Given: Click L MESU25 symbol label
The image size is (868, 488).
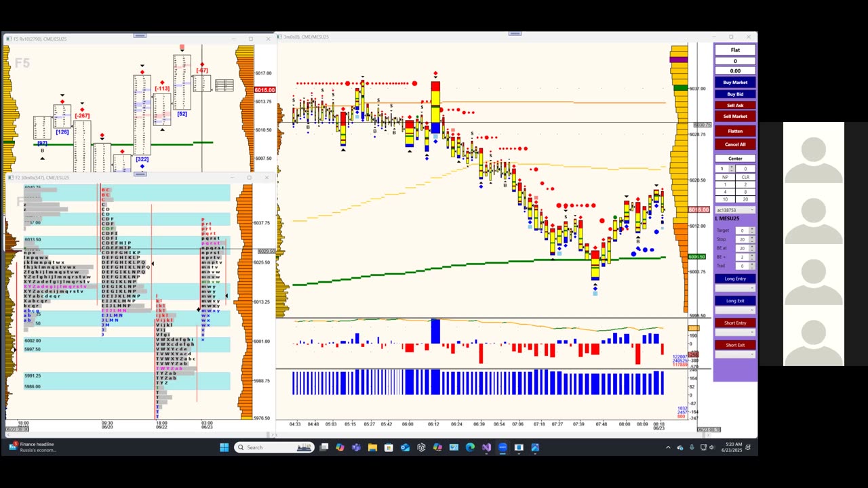Looking at the screenshot, I should point(728,218).
